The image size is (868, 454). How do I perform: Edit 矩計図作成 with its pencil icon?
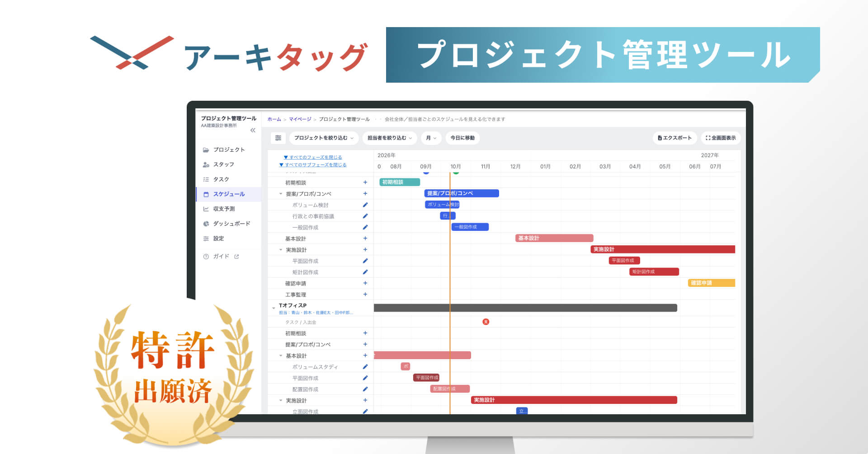[x=365, y=272]
